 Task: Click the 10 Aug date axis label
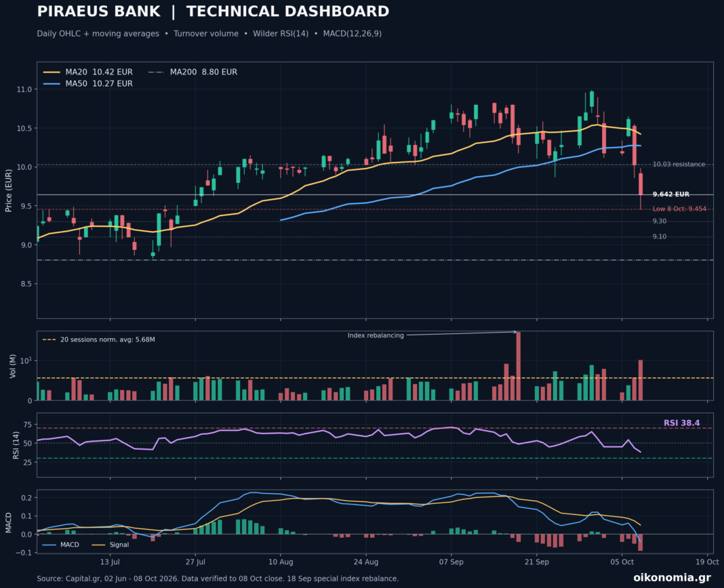(x=280, y=562)
